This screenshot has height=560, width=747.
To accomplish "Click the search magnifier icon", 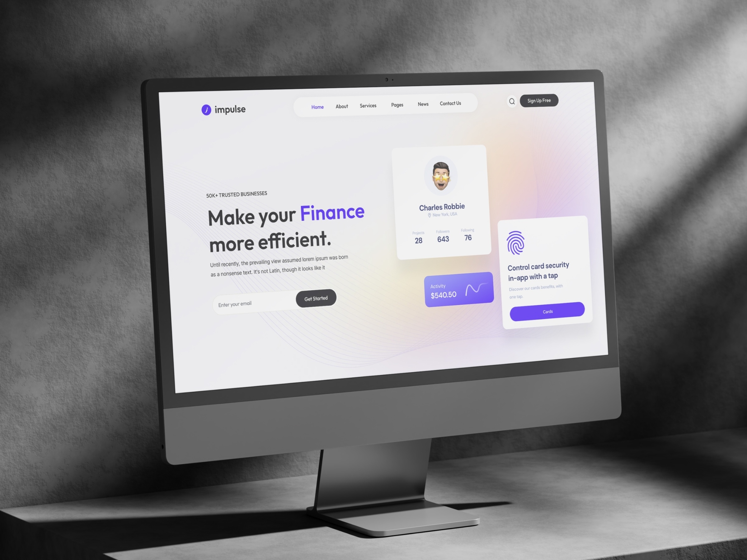I will tap(511, 101).
